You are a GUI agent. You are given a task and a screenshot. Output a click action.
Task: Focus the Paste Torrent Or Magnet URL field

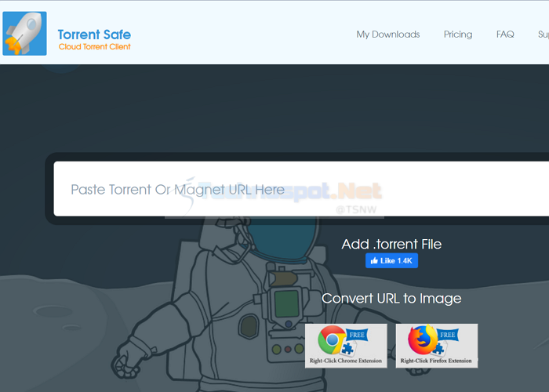point(301,189)
